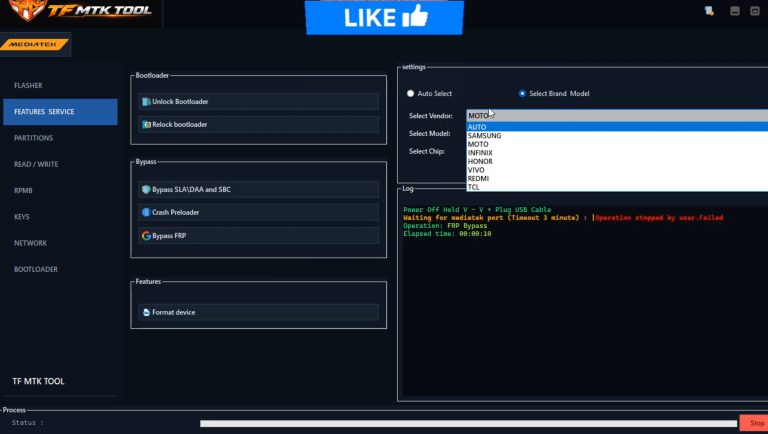Click the 'Waiting for mediatek port' log line

click(x=495, y=217)
